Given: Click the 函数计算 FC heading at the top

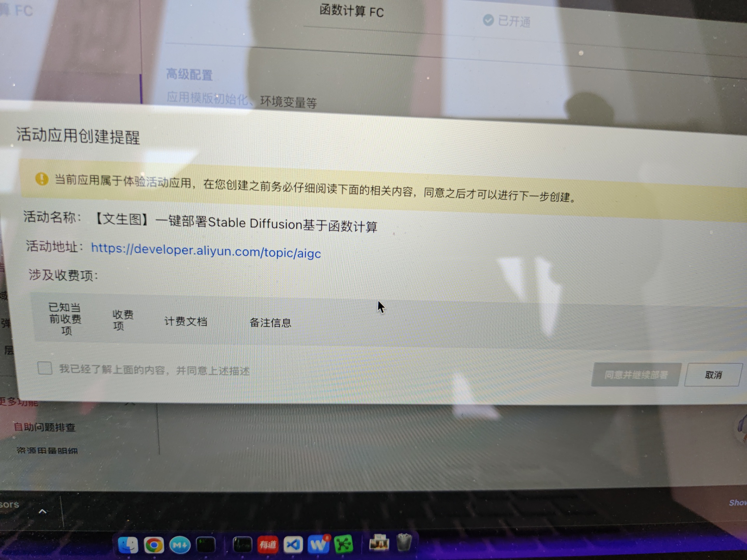Looking at the screenshot, I should click(x=351, y=11).
